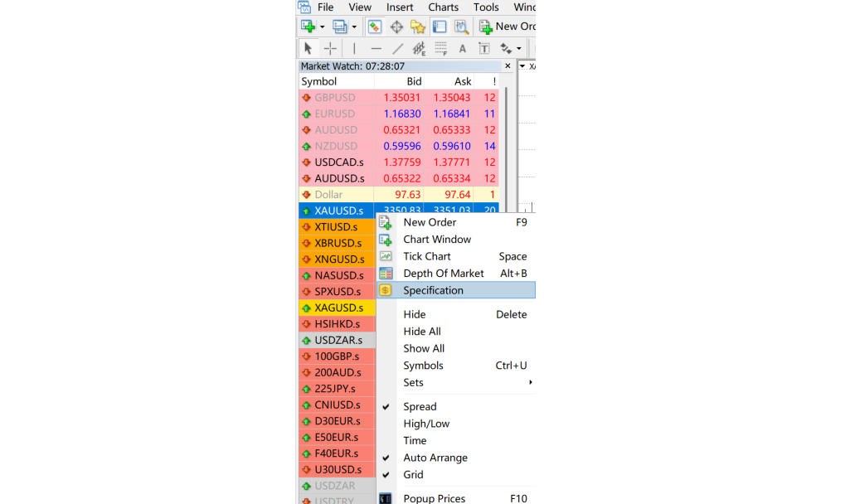This screenshot has height=504, width=845.
Task: Select the Text tool marked A
Action: click(x=463, y=49)
